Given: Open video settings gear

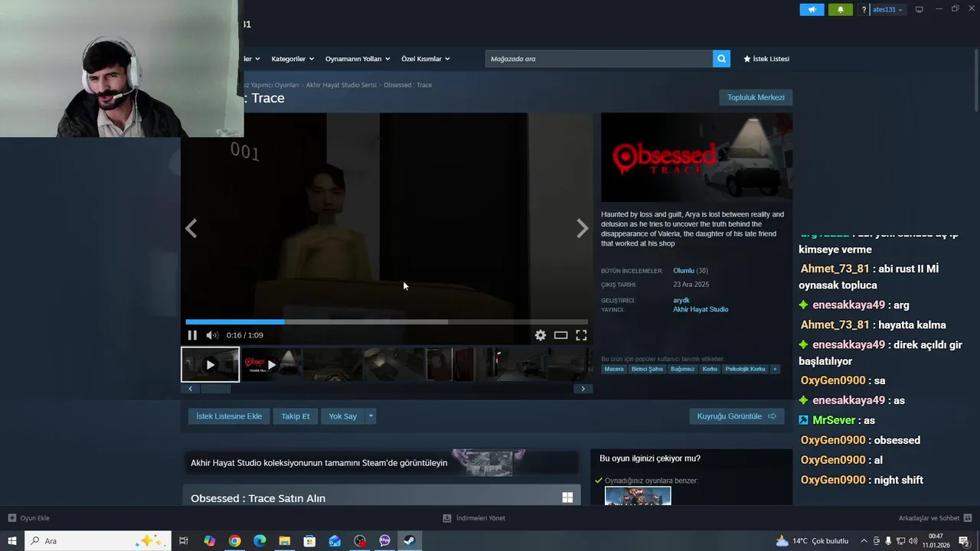Looking at the screenshot, I should pyautogui.click(x=541, y=335).
